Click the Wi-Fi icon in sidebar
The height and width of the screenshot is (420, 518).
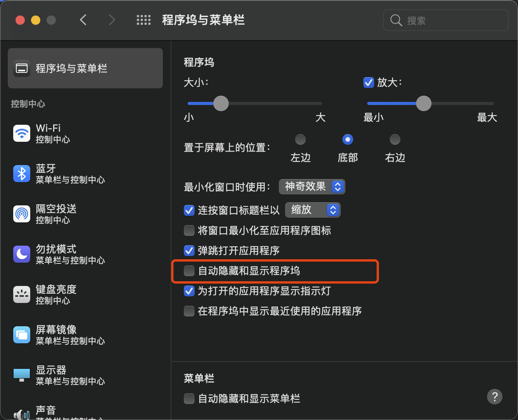[22, 134]
